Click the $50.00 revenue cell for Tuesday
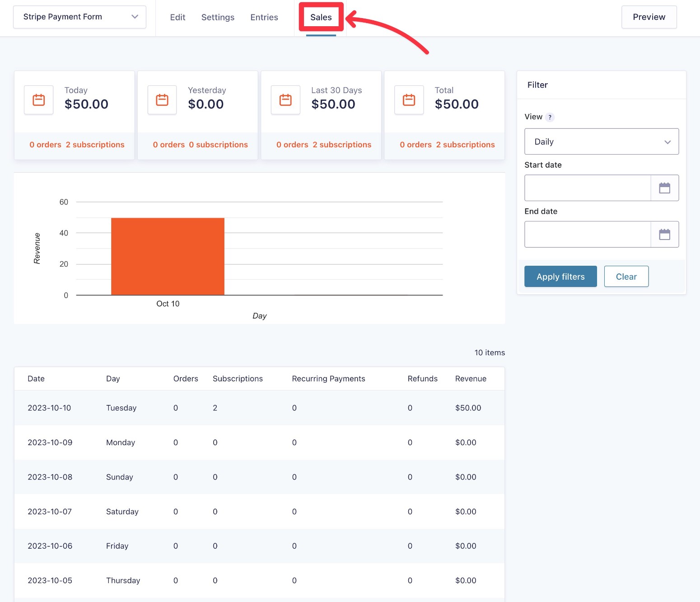Screen dimensions: 700x602 [468, 408]
